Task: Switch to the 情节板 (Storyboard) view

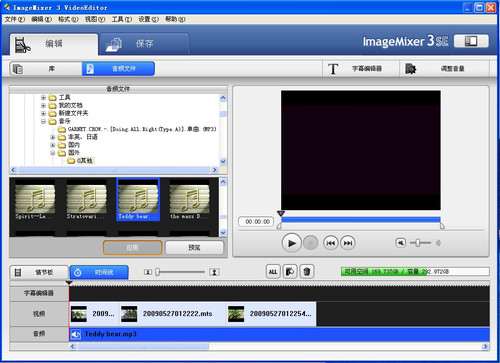Action: [x=39, y=272]
